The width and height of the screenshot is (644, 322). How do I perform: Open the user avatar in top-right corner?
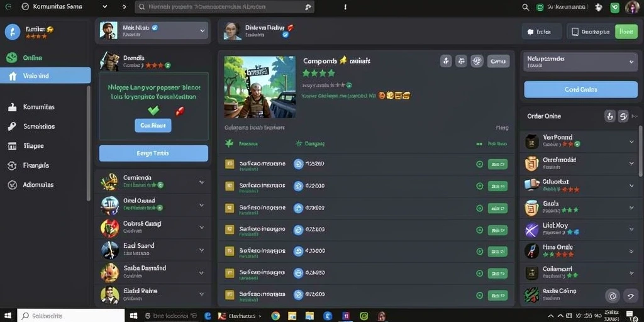pyautogui.click(x=632, y=7)
